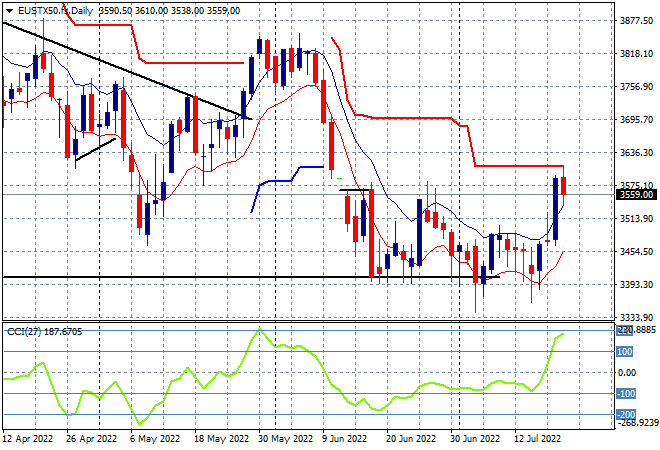This screenshot has height=450, width=660.
Task: Click the CCI -200 level label
Action: (x=625, y=415)
